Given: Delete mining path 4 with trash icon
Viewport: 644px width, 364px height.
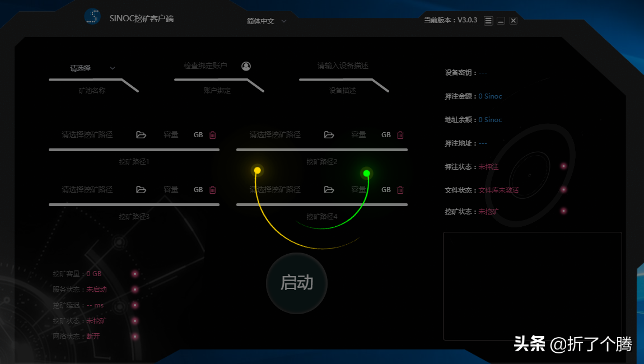Looking at the screenshot, I should (x=400, y=189).
